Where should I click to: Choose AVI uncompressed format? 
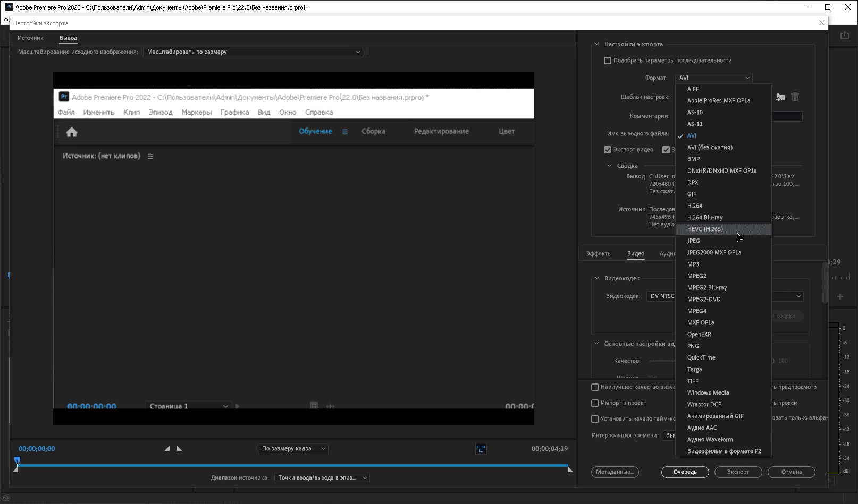724,148
